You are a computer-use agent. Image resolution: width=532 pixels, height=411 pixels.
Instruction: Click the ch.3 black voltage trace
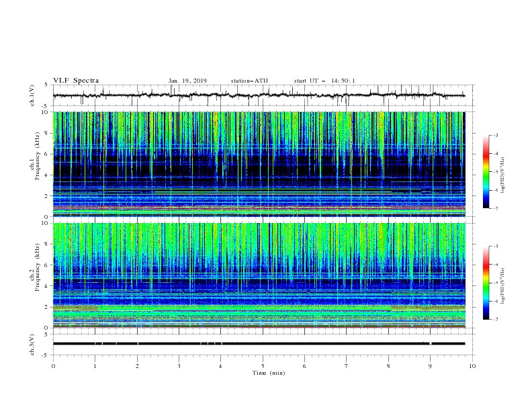(x=259, y=344)
